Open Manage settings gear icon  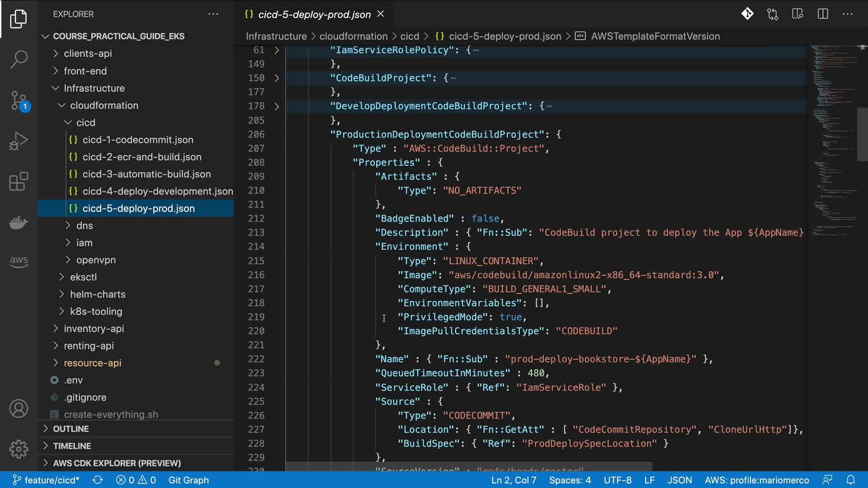click(x=19, y=449)
